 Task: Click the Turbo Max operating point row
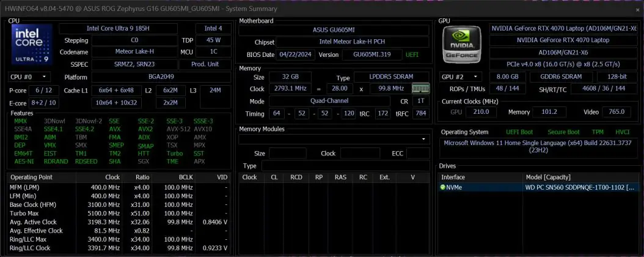pos(119,214)
